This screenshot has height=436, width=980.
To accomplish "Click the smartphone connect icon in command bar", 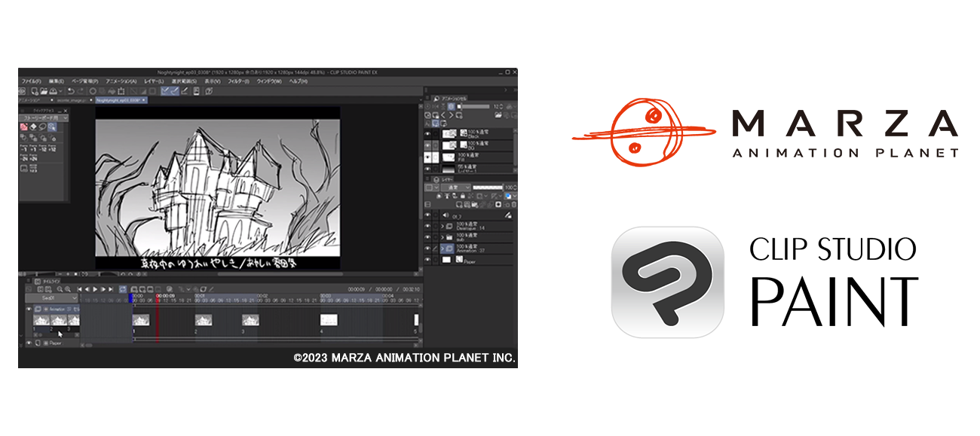I will [196, 91].
